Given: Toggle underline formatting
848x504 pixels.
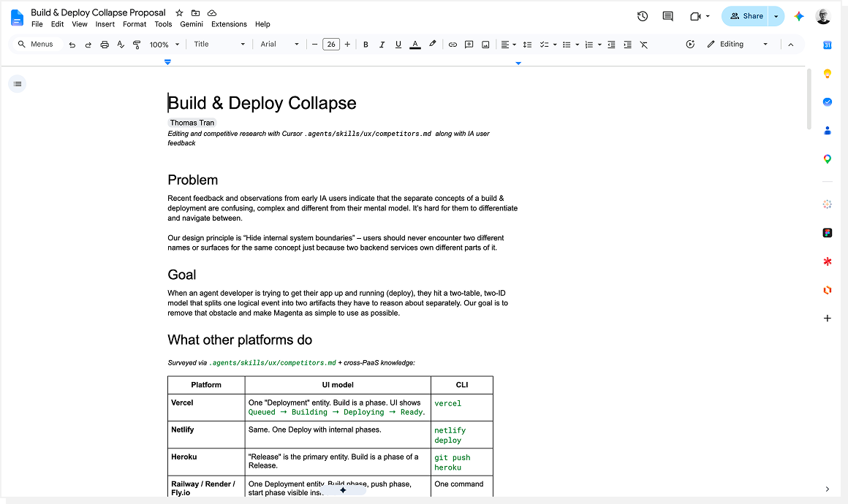Looking at the screenshot, I should pos(398,45).
